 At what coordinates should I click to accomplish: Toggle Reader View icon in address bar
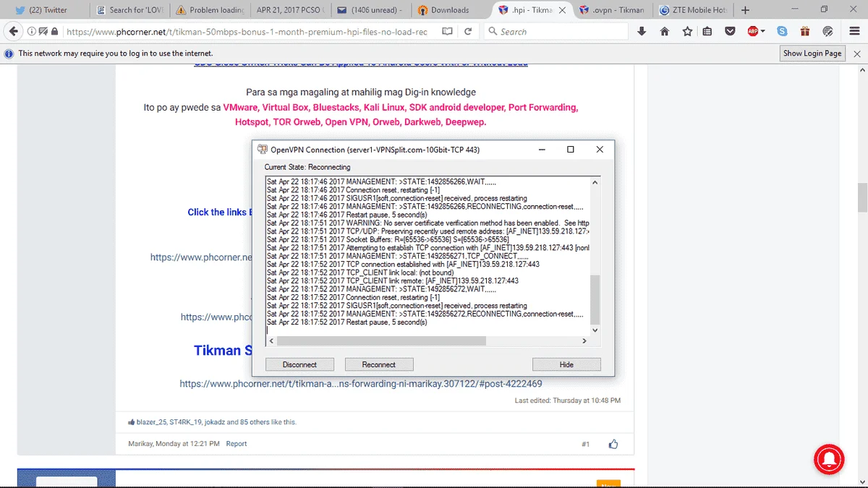(447, 32)
